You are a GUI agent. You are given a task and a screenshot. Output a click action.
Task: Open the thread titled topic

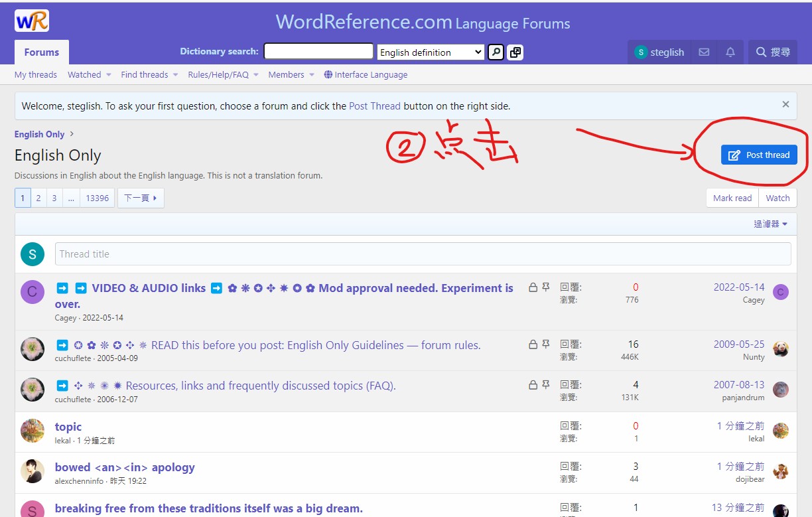coord(68,427)
